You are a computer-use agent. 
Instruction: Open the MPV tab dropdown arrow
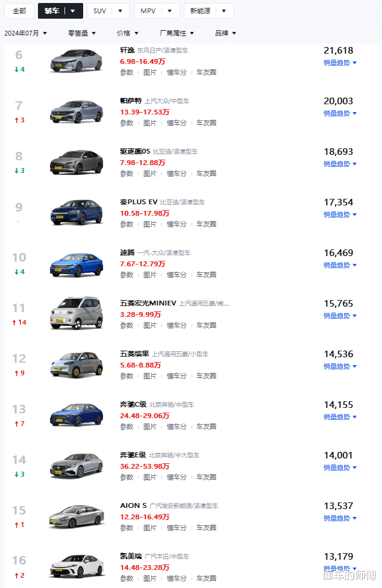tap(169, 11)
